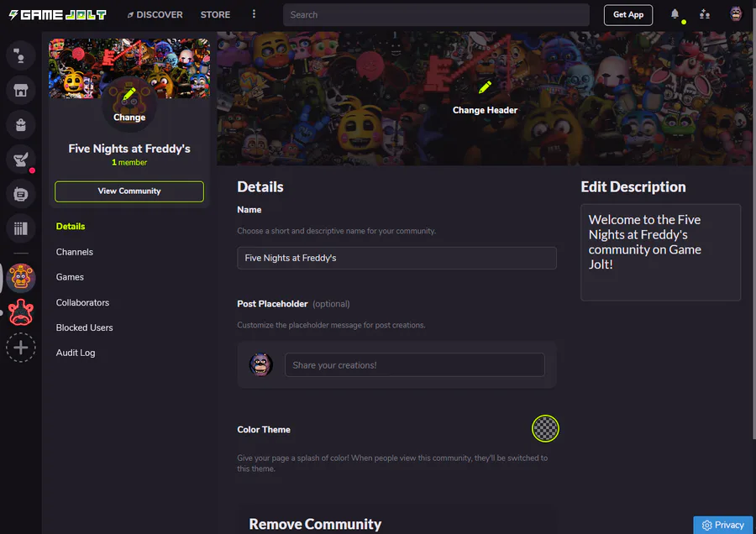This screenshot has width=756, height=534.
Task: Change the community thumbnail image
Action: point(129,105)
